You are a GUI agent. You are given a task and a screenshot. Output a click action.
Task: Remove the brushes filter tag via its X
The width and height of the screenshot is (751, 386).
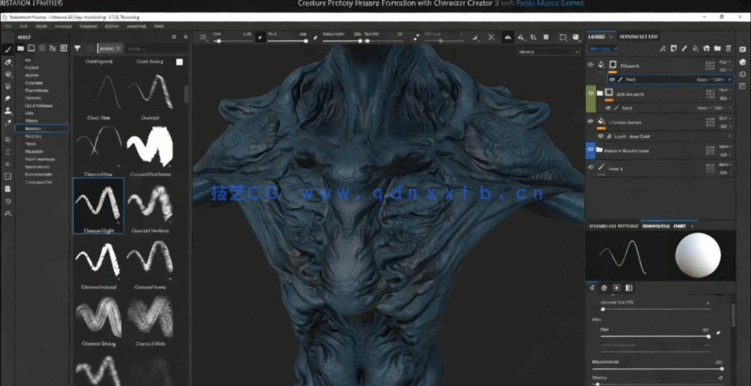119,48
